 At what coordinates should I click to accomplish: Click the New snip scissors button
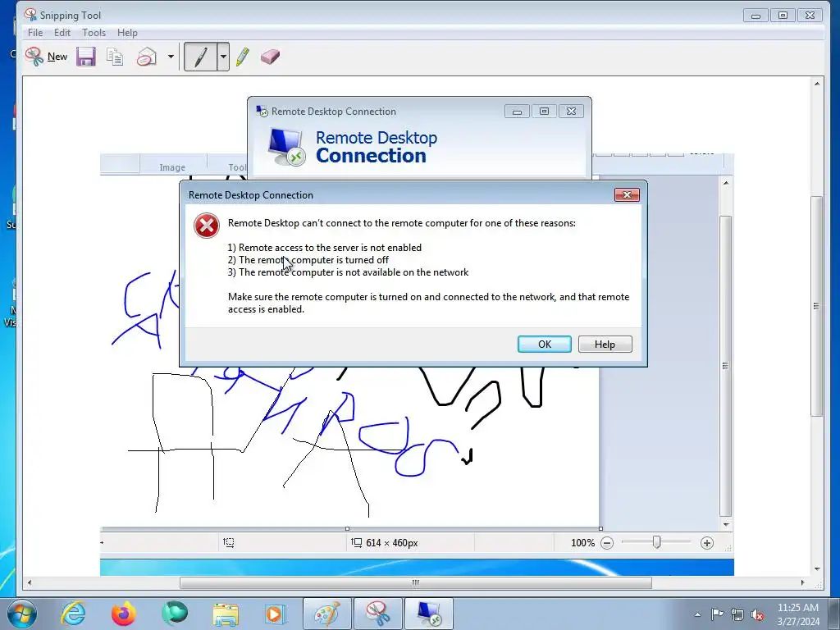[x=46, y=57]
